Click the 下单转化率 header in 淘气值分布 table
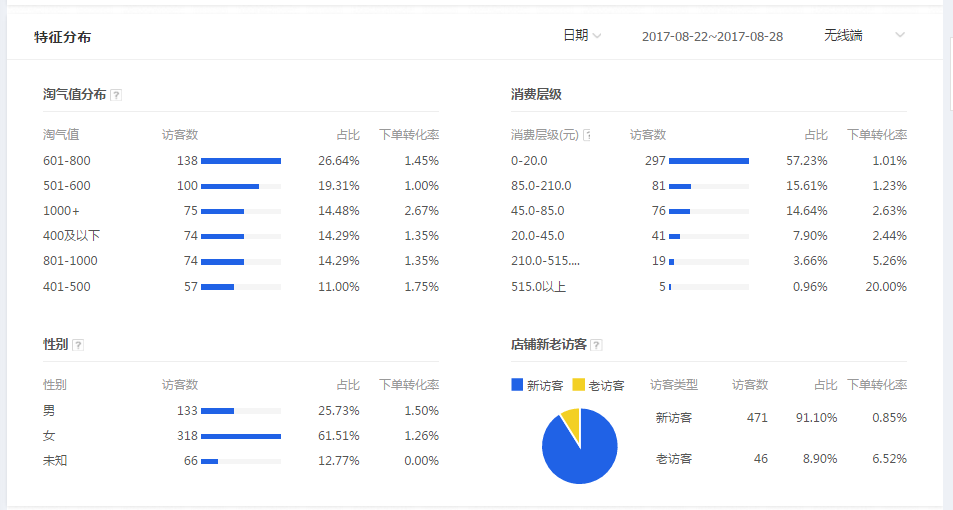The height and width of the screenshot is (510, 953). 408,135
